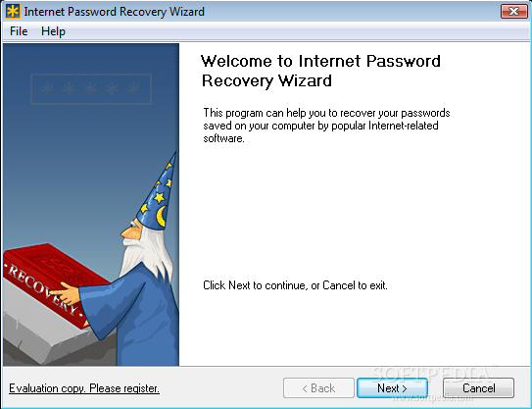Image resolution: width=532 pixels, height=409 pixels.
Task: Click the program description paragraph
Action: tap(326, 126)
